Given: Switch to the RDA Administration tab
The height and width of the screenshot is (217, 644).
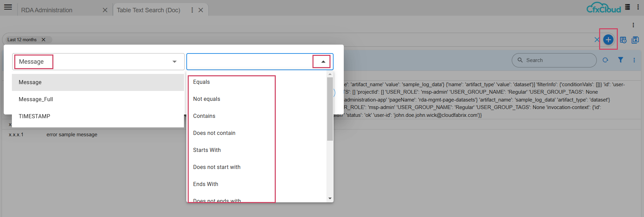Looking at the screenshot, I should click(x=47, y=10).
